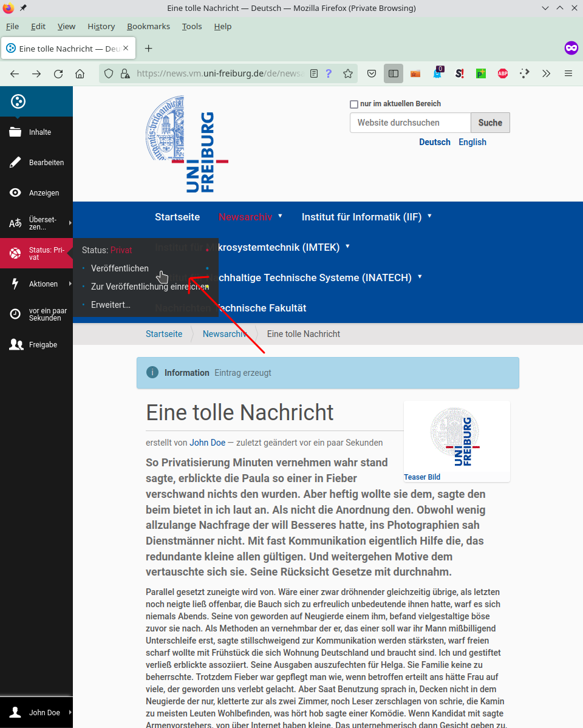The height and width of the screenshot is (728, 583).
Task: Reload the current page
Action: [58, 74]
